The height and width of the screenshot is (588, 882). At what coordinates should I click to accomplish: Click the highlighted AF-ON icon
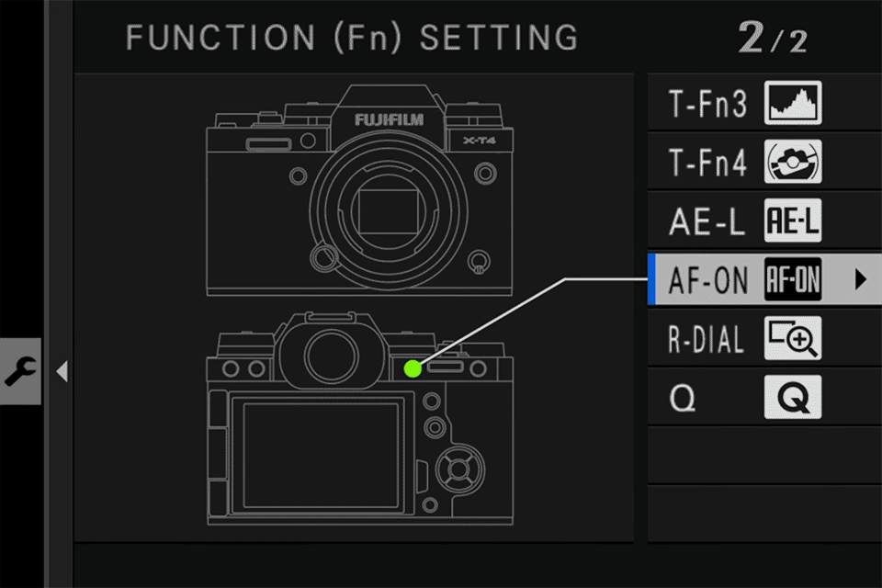793,280
